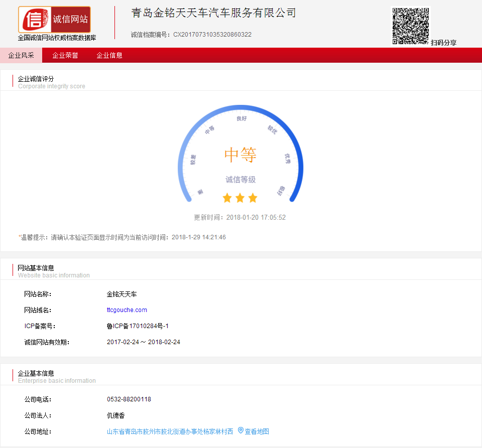Viewport: 482px width, 448px height.
Task: Click the phone number 0532-88200118
Action: click(x=129, y=399)
